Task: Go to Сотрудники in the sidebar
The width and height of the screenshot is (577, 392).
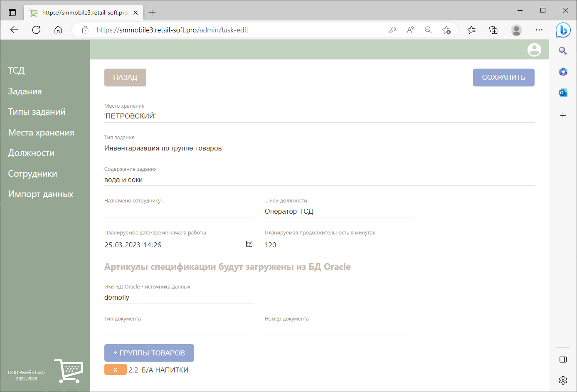Action: tap(32, 174)
